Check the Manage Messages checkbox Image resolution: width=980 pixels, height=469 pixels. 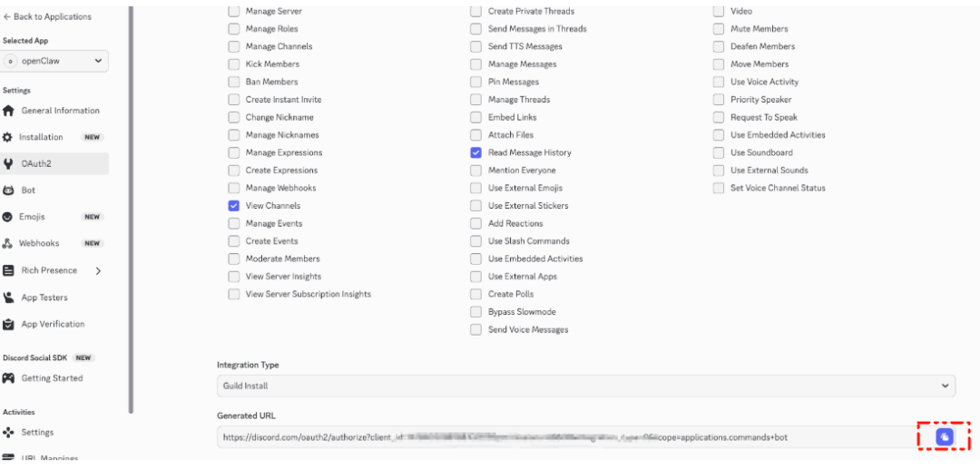coord(476,64)
